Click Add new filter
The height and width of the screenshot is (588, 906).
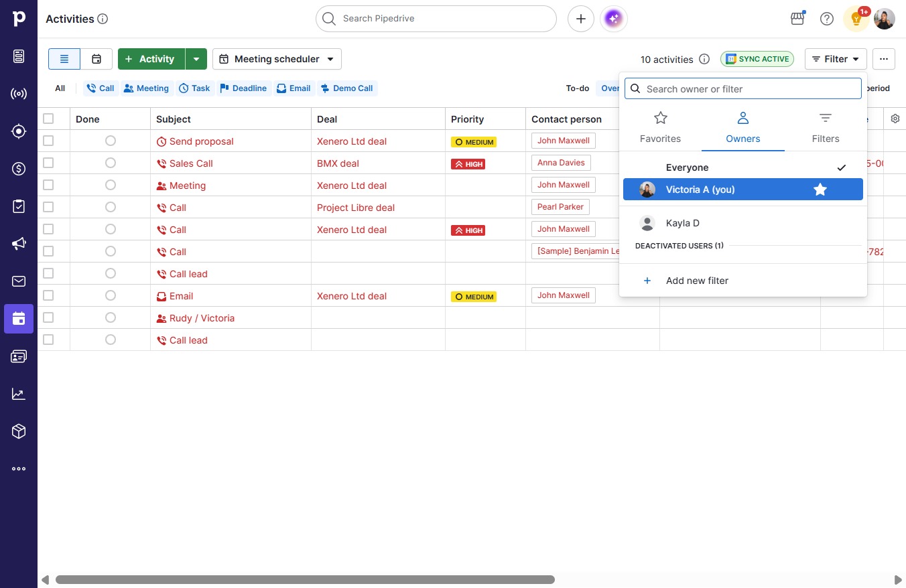743,281
